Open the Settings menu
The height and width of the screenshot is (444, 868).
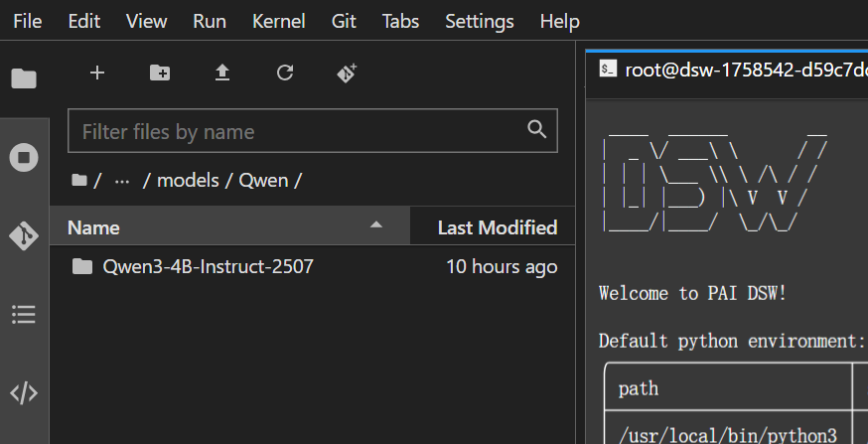480,21
